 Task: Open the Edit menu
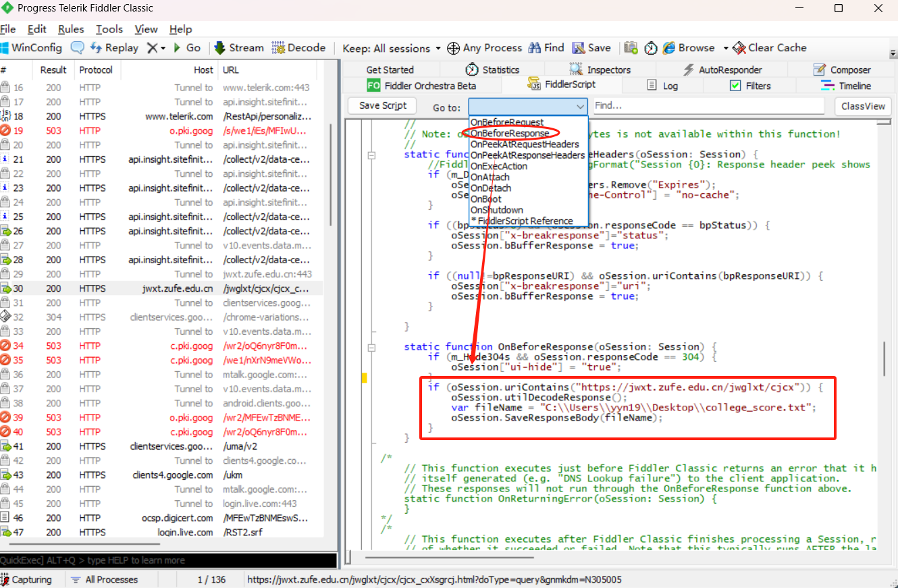pos(37,29)
